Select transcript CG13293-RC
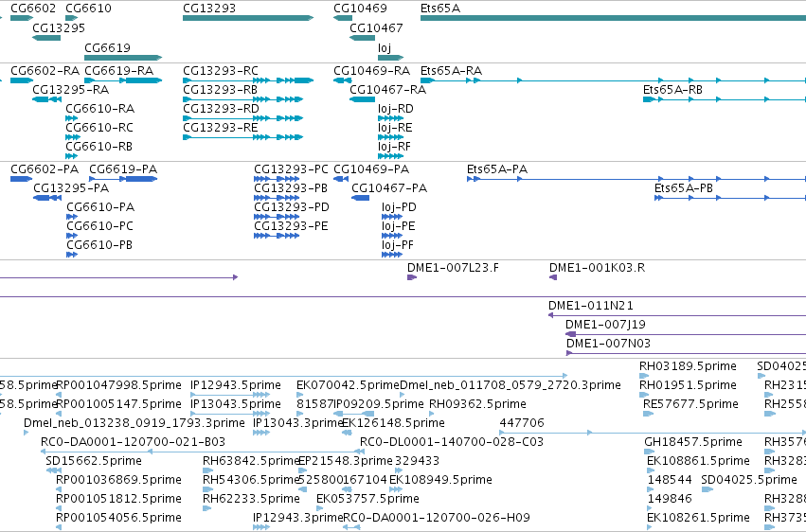 248,80
